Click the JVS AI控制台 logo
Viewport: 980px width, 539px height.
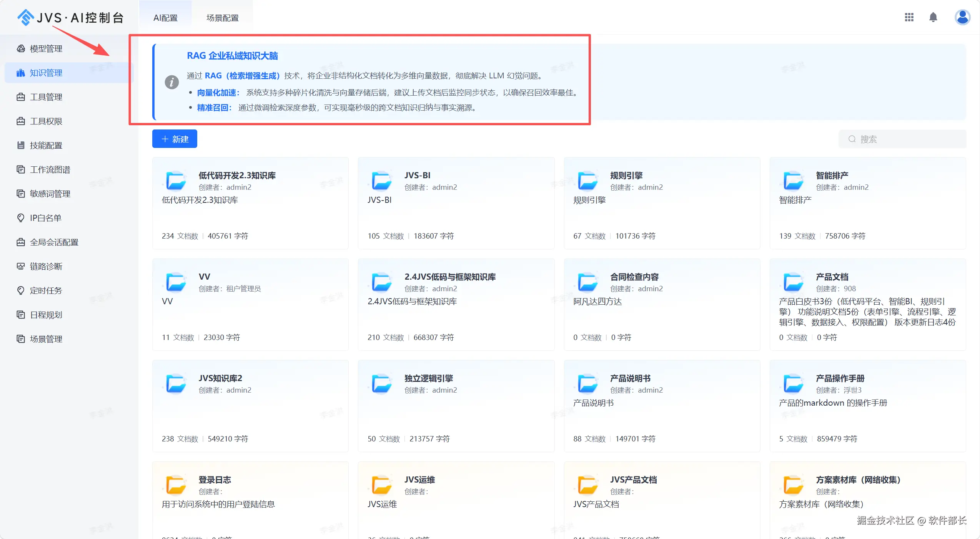[x=70, y=18]
